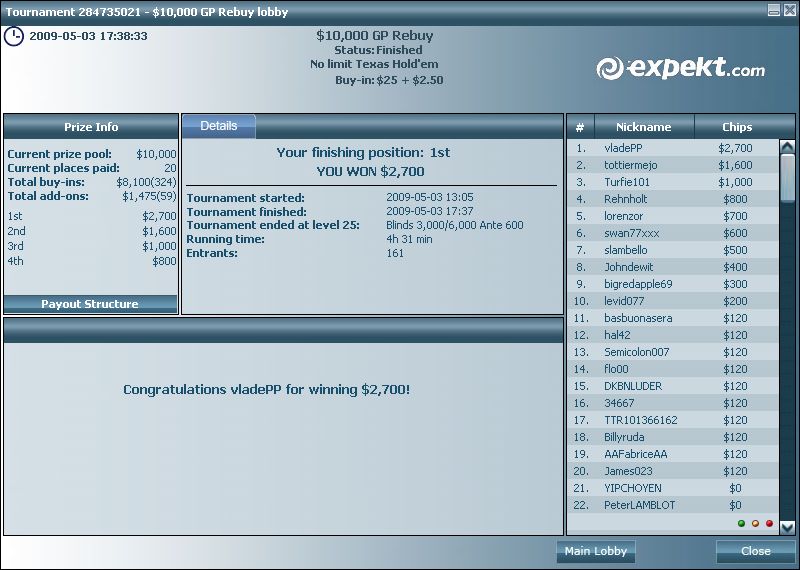Sort by the Nickname column header
This screenshot has height=570, width=800.
tap(644, 127)
